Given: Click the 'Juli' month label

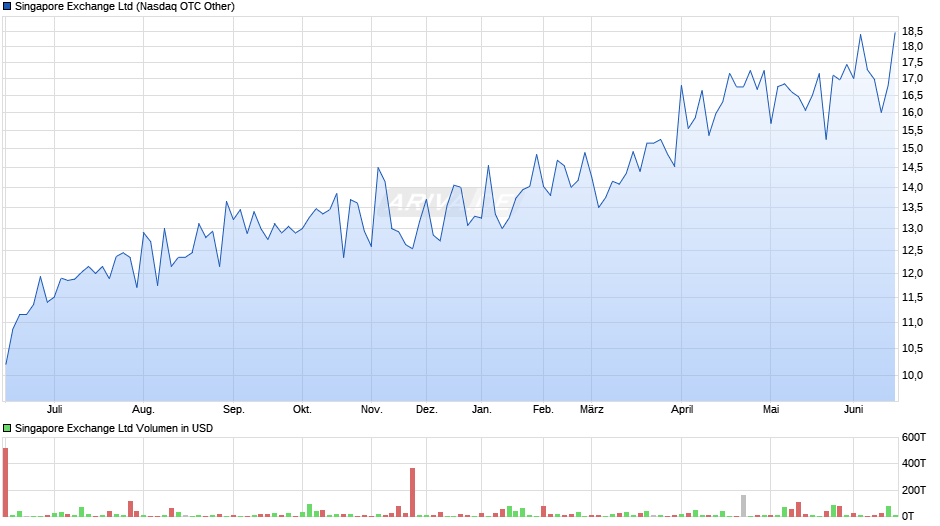Looking at the screenshot, I should (x=55, y=409).
